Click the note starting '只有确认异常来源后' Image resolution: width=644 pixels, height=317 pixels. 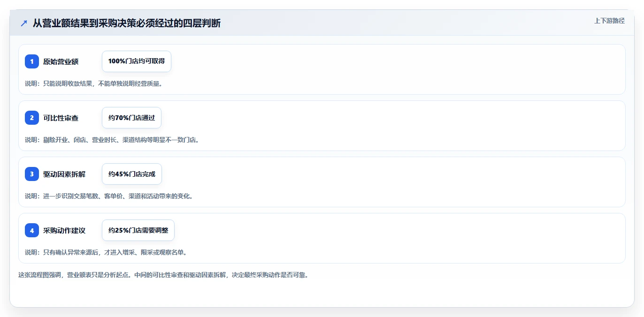pos(107,252)
